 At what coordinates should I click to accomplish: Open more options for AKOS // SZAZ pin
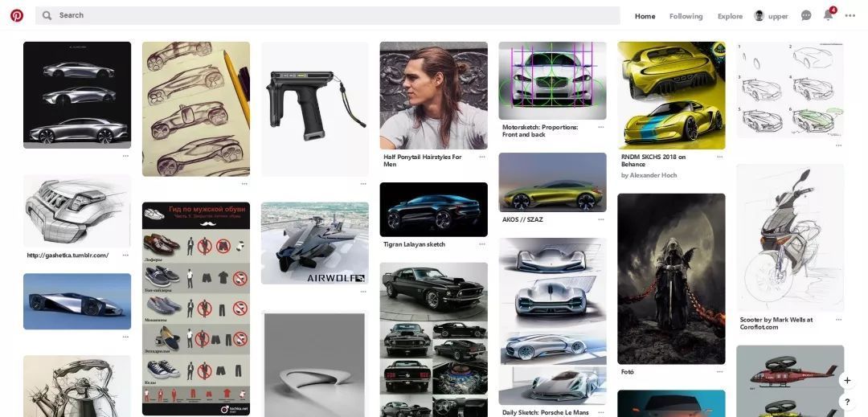(600, 219)
